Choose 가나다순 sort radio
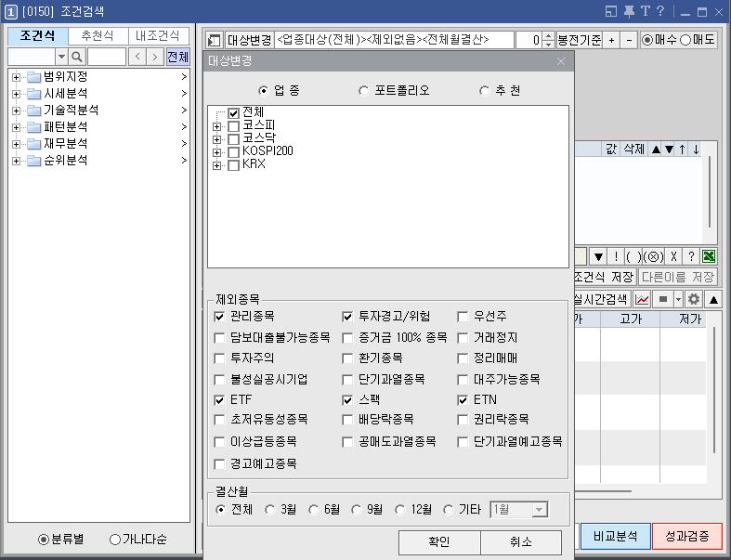This screenshot has height=560, width=731. click(x=114, y=540)
